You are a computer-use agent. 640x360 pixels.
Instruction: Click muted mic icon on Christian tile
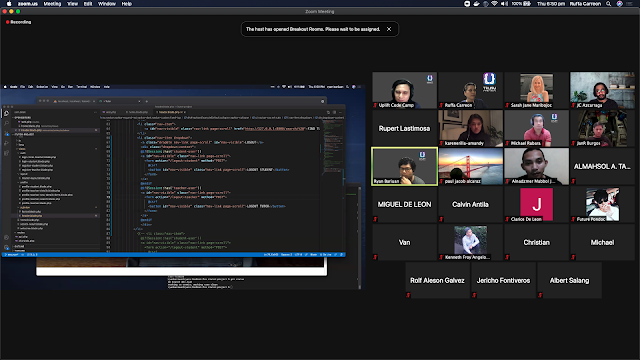[x=507, y=257]
